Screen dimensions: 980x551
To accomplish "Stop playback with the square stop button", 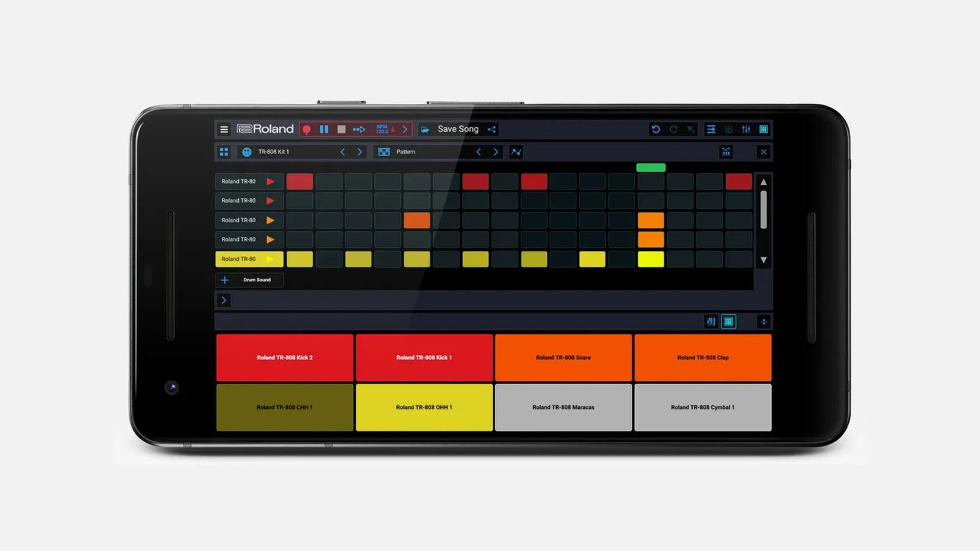I will point(342,129).
